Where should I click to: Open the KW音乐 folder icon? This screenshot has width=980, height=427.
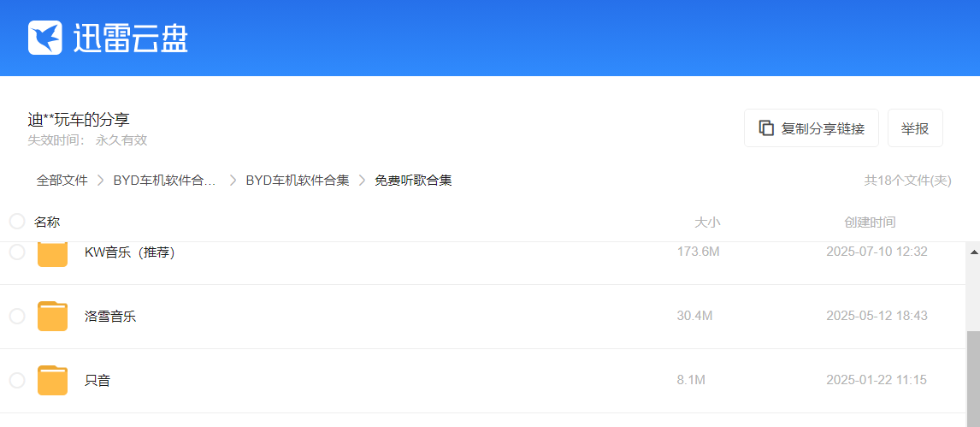pos(52,254)
